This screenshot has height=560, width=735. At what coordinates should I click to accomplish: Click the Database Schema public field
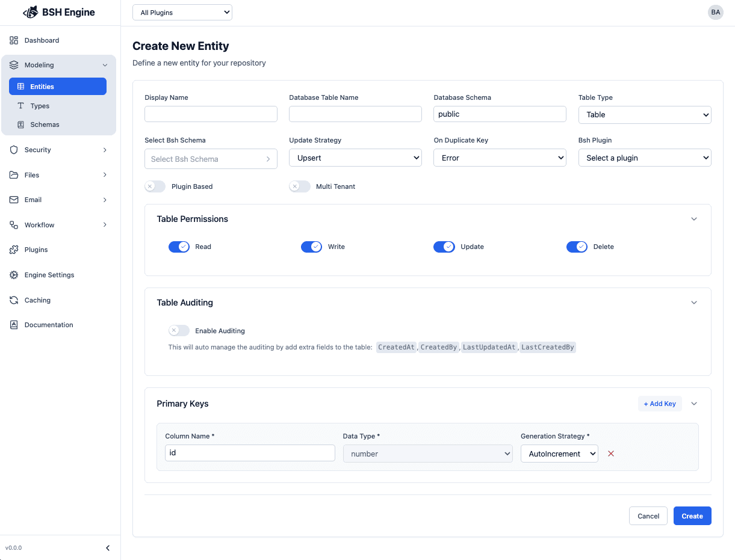500,114
